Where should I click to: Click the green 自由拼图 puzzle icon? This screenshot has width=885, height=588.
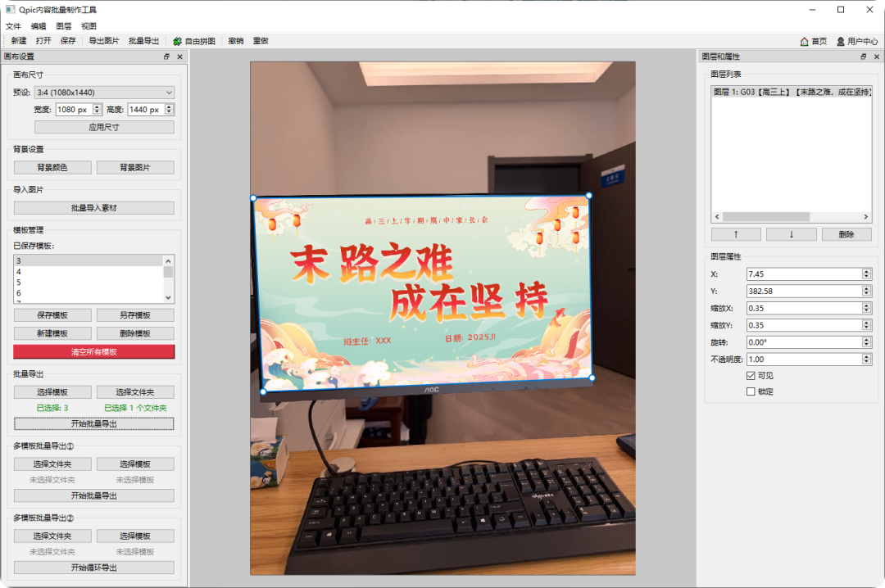[x=178, y=41]
